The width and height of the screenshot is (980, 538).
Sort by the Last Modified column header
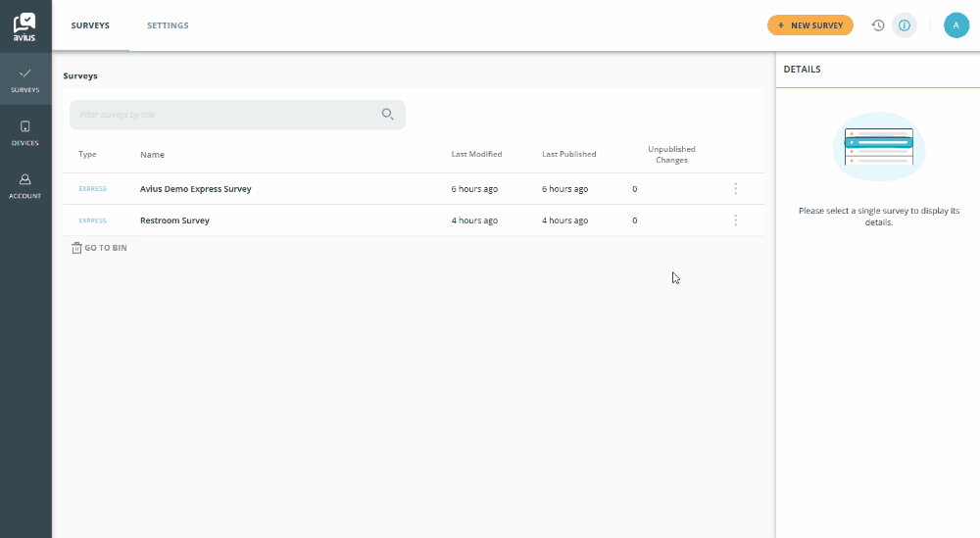click(476, 154)
